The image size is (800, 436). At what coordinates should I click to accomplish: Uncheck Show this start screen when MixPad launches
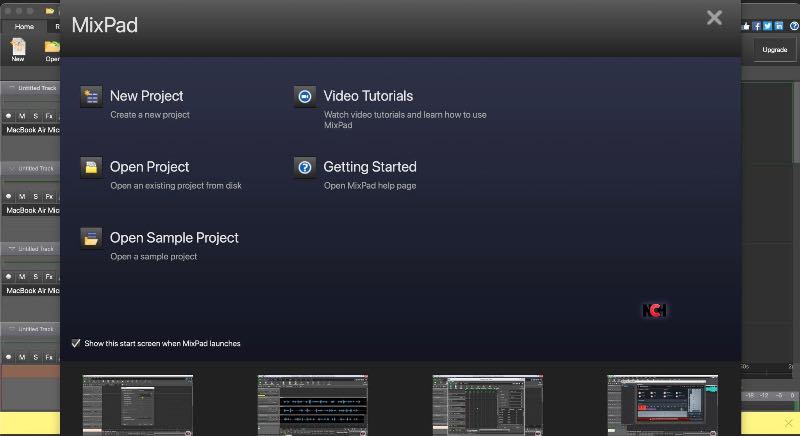pos(76,343)
